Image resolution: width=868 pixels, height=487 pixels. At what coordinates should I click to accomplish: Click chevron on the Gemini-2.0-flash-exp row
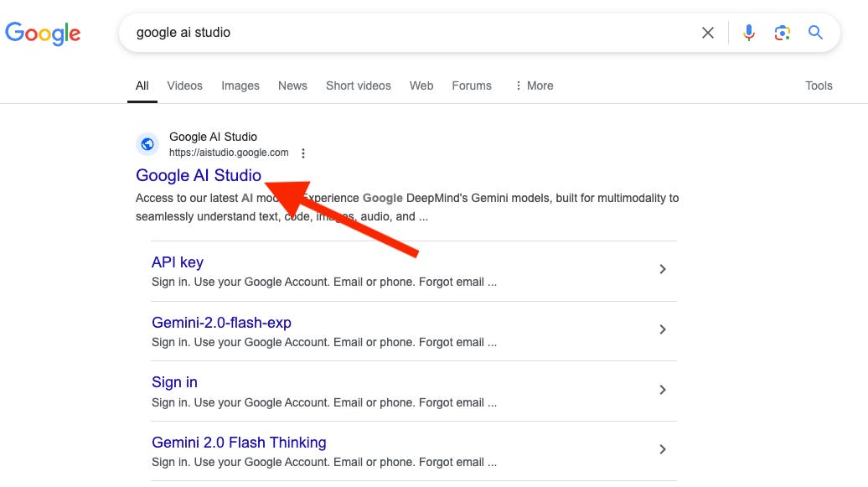click(x=663, y=329)
